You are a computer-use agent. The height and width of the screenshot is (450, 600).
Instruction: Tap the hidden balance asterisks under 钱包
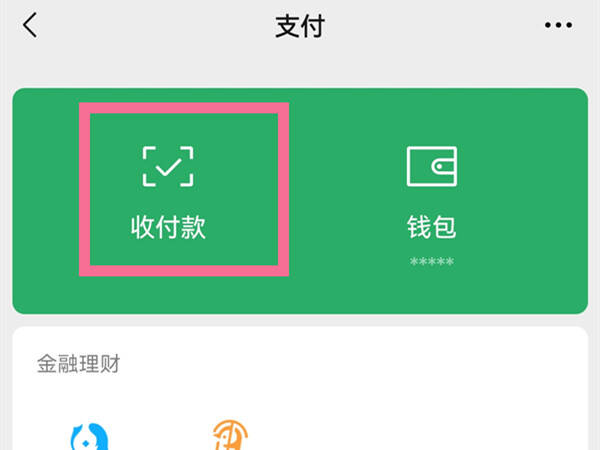432,262
